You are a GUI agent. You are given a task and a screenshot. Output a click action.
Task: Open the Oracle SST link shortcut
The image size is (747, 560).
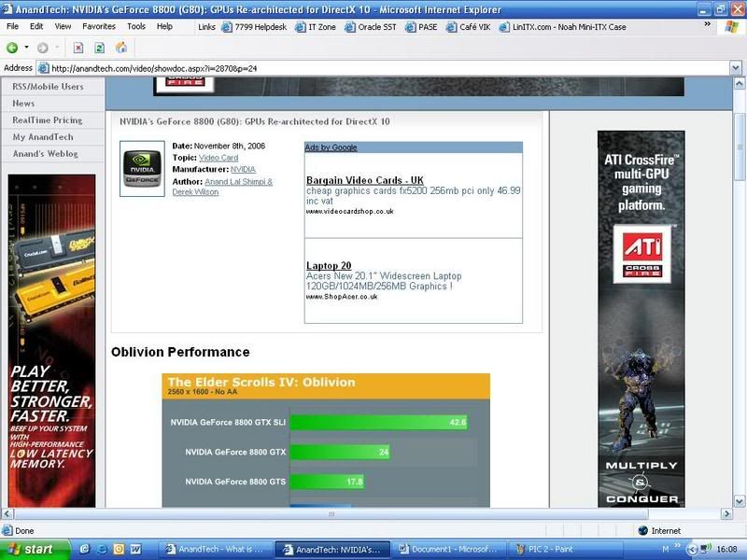point(371,27)
